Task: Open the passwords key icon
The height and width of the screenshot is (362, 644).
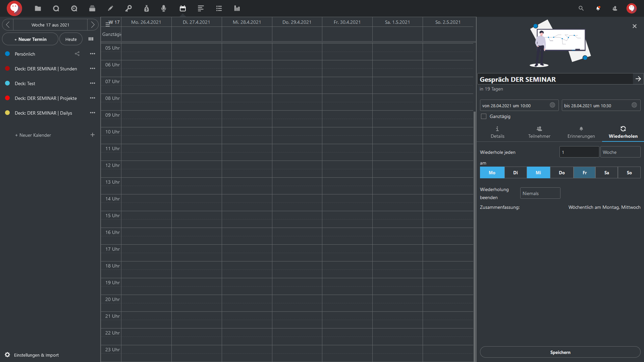Action: click(x=128, y=8)
